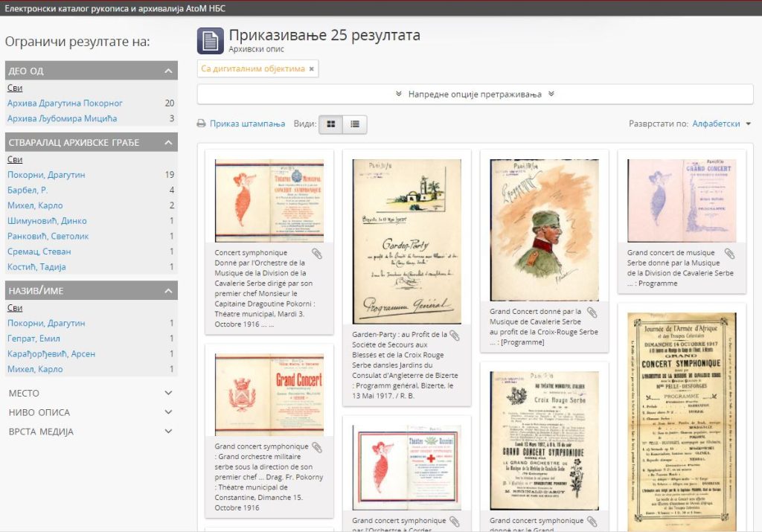The height and width of the screenshot is (532, 762).
Task: Switch to list table view
Action: pyautogui.click(x=355, y=124)
